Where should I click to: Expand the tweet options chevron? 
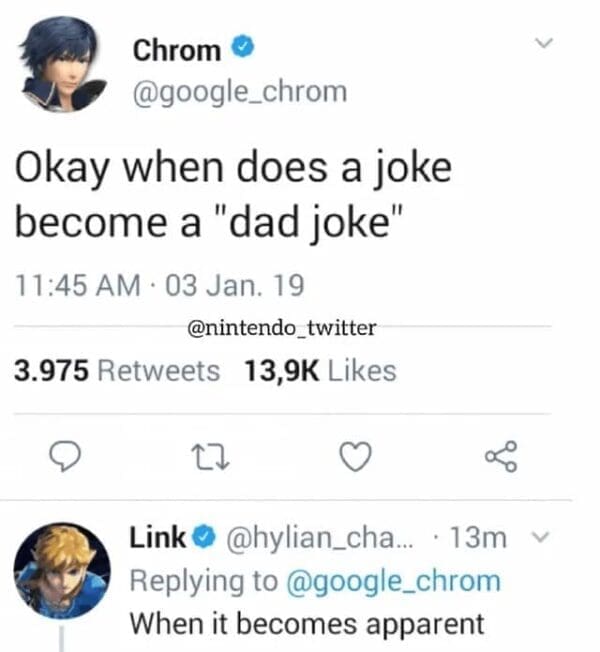pyautogui.click(x=544, y=44)
